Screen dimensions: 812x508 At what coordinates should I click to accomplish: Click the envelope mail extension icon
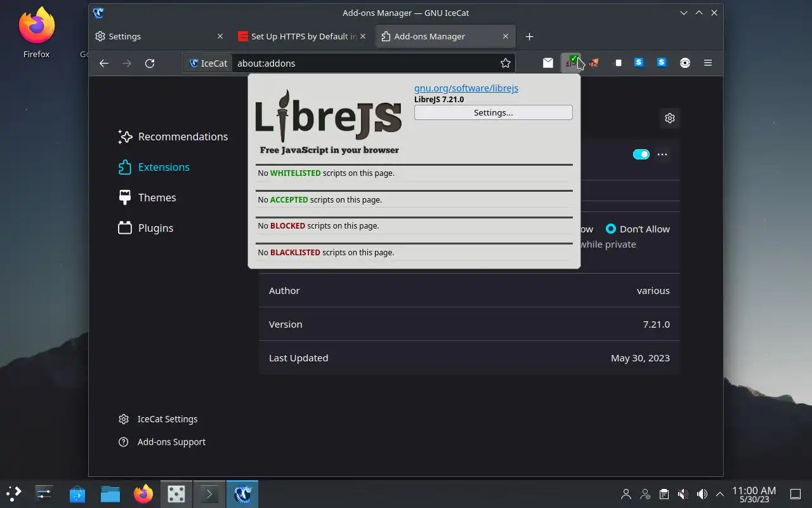(x=548, y=63)
